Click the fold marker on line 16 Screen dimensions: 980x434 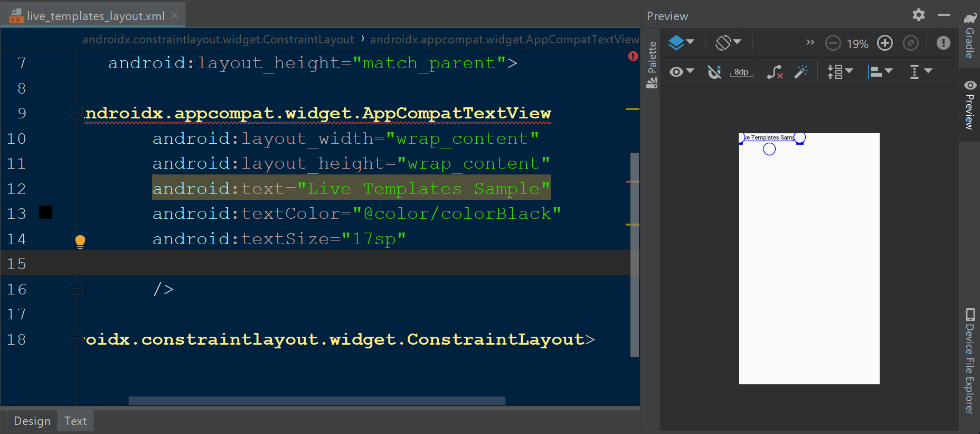tap(76, 288)
